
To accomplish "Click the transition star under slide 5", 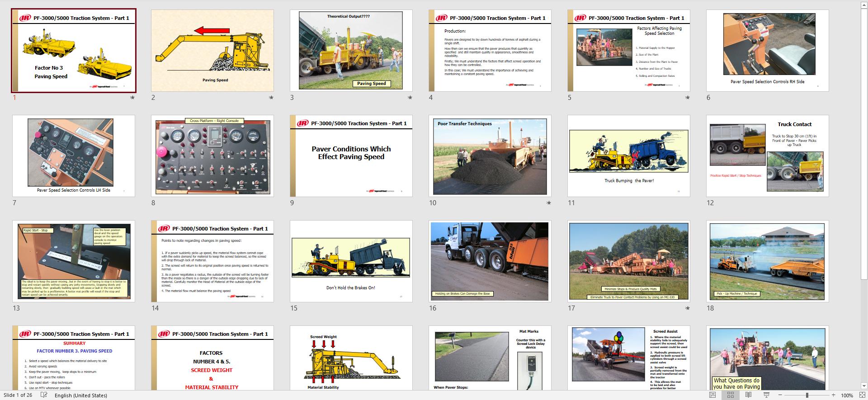I will (x=688, y=97).
